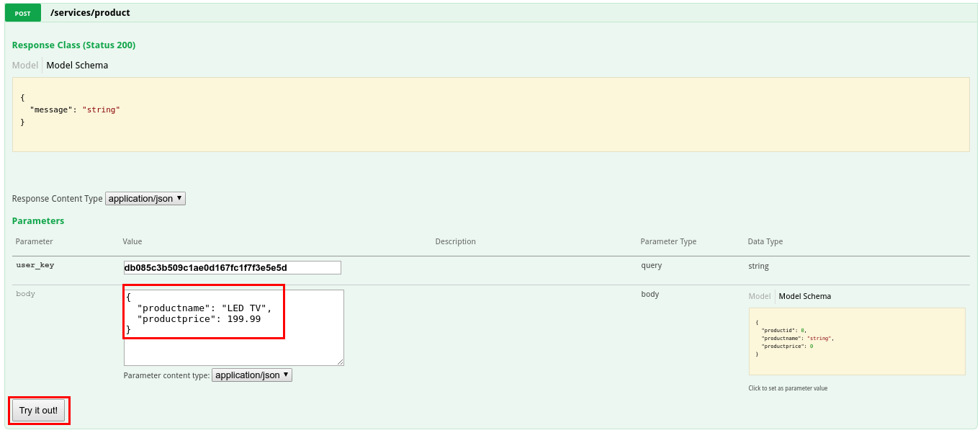
Task: Click the 'Click to set as parameter value' text
Action: (788, 388)
